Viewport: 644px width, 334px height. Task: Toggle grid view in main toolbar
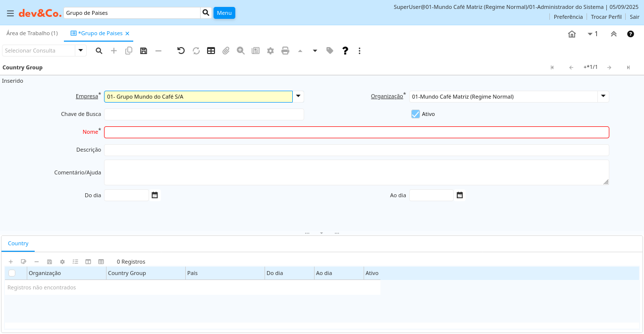point(211,51)
